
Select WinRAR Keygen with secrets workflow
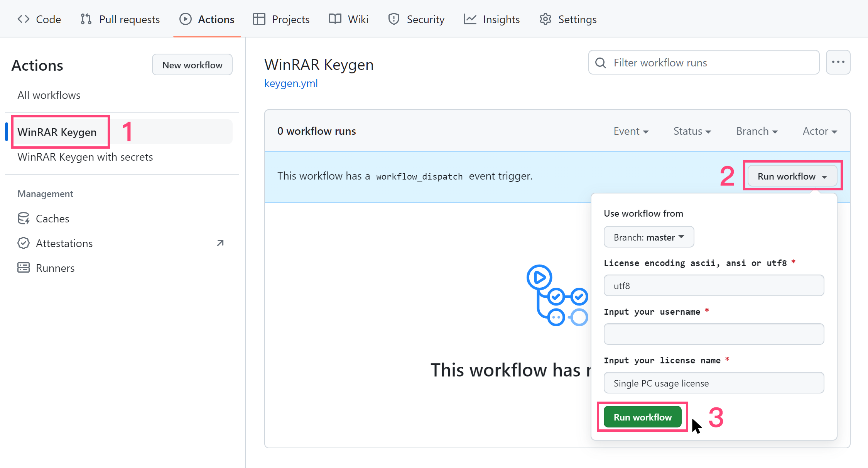click(85, 157)
